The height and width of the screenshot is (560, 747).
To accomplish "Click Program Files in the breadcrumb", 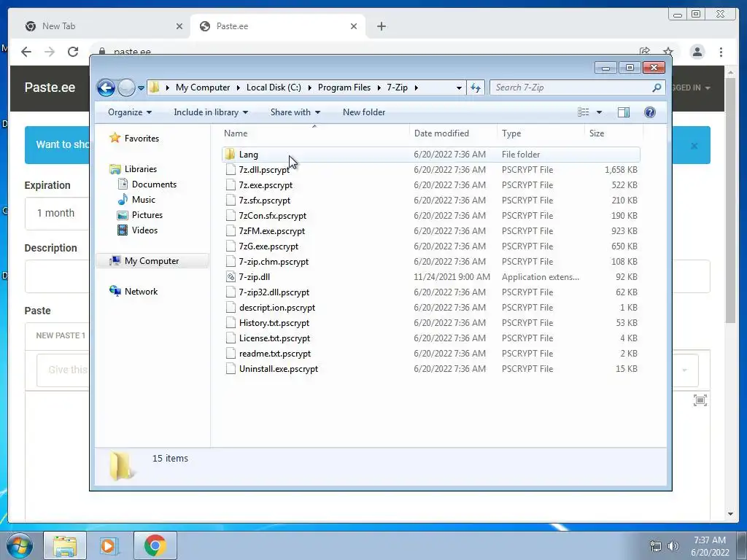I will (344, 87).
